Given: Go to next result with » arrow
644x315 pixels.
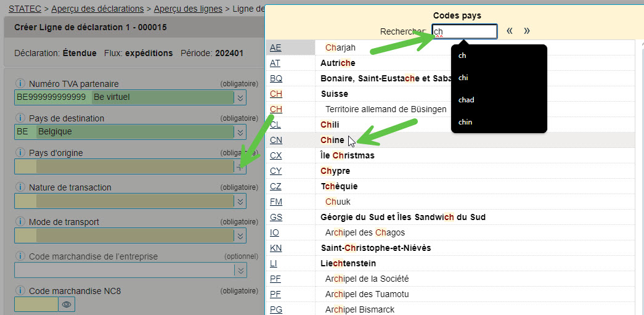Looking at the screenshot, I should pyautogui.click(x=527, y=31).
